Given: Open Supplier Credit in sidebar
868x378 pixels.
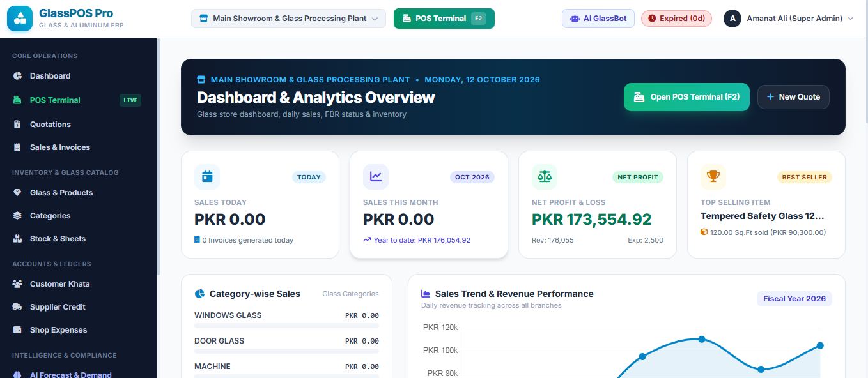Looking at the screenshot, I should coord(78,307).
